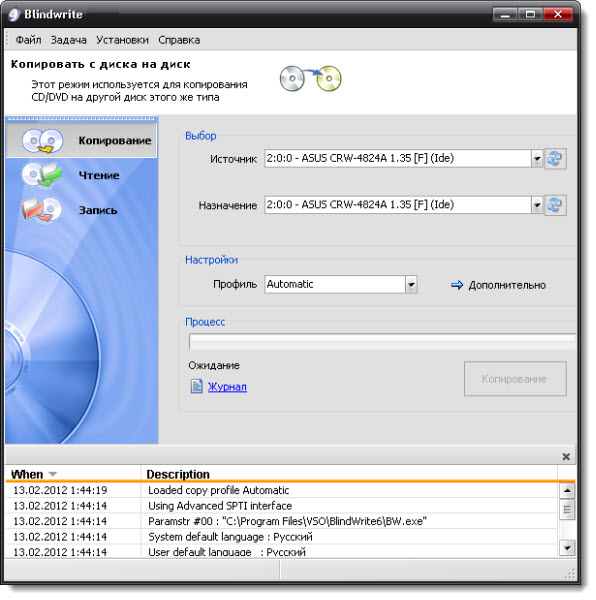Image resolution: width=596 pixels, height=600 pixels.
Task: Open the Журнал log link
Action: coord(227,387)
